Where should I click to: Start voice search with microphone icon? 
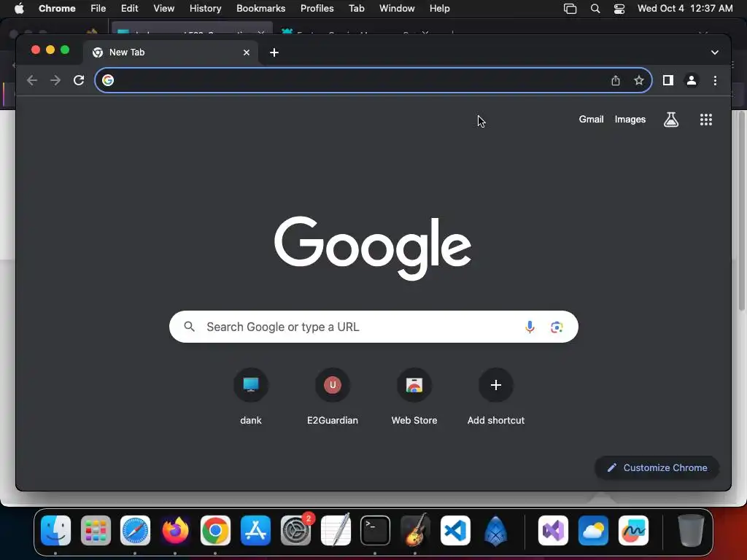530,327
